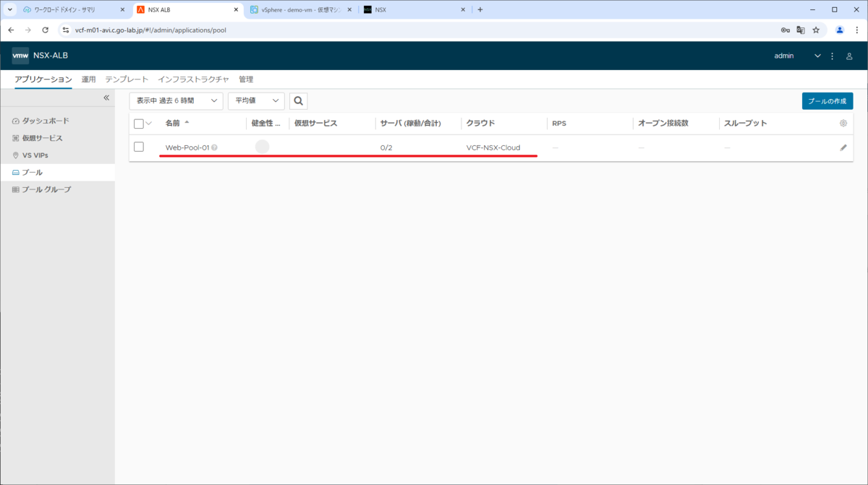Bookmark this page with star icon

[x=816, y=30]
